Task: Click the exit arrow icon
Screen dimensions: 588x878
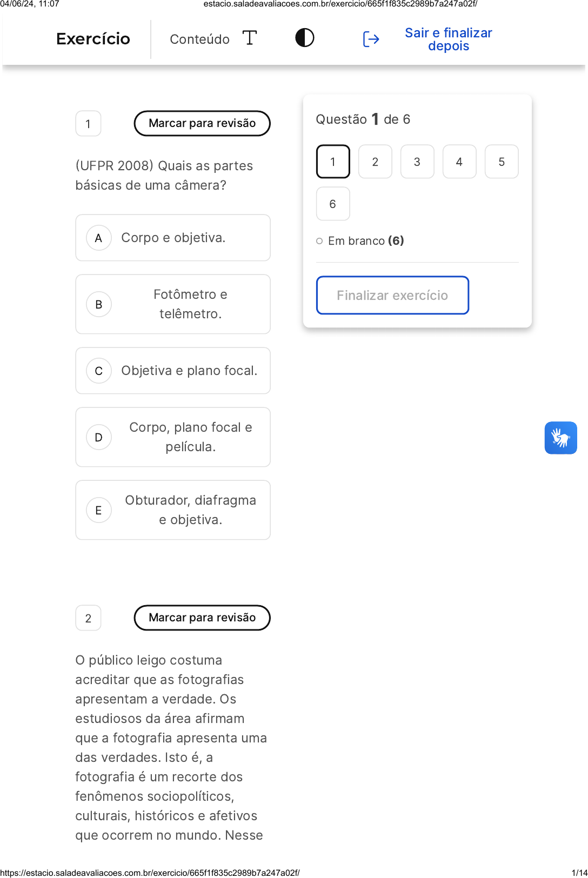Action: pos(371,39)
